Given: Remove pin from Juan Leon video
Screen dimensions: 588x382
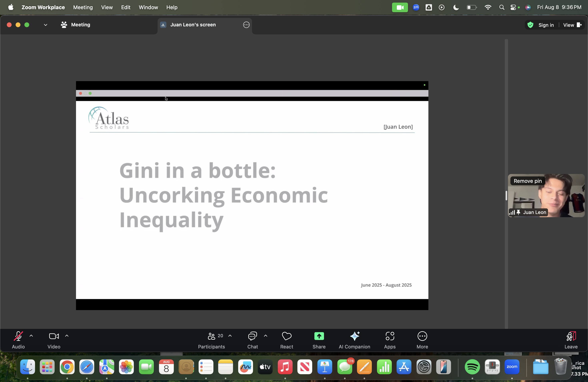Looking at the screenshot, I should (x=527, y=181).
